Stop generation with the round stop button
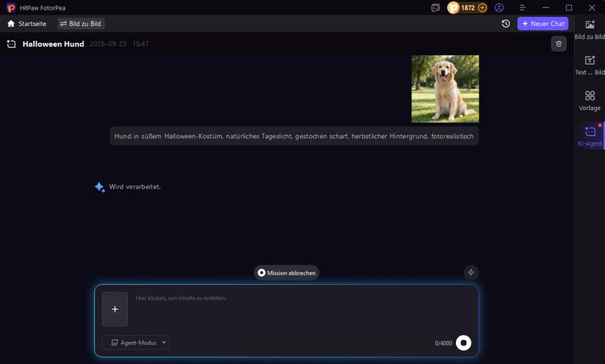Image resolution: width=605 pixels, height=364 pixels. 463,343
